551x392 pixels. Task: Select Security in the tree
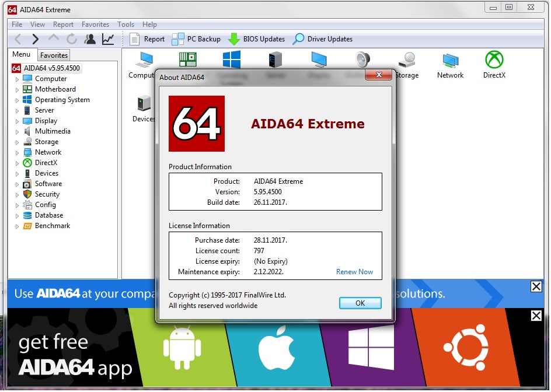click(47, 194)
